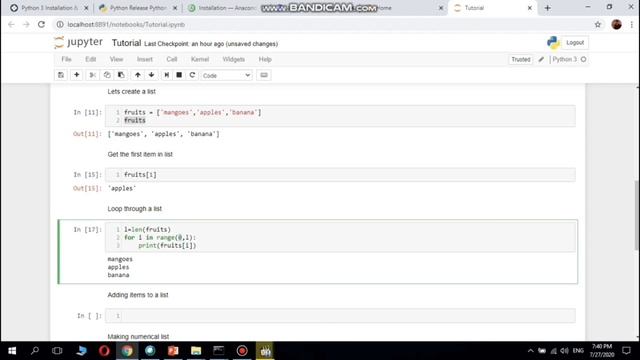Click code cell In [11] fruits list
The image size is (640, 360).
point(340,116)
